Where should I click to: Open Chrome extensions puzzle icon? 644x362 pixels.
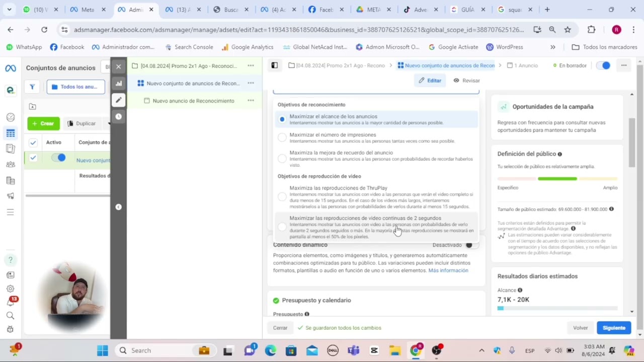[x=592, y=30]
